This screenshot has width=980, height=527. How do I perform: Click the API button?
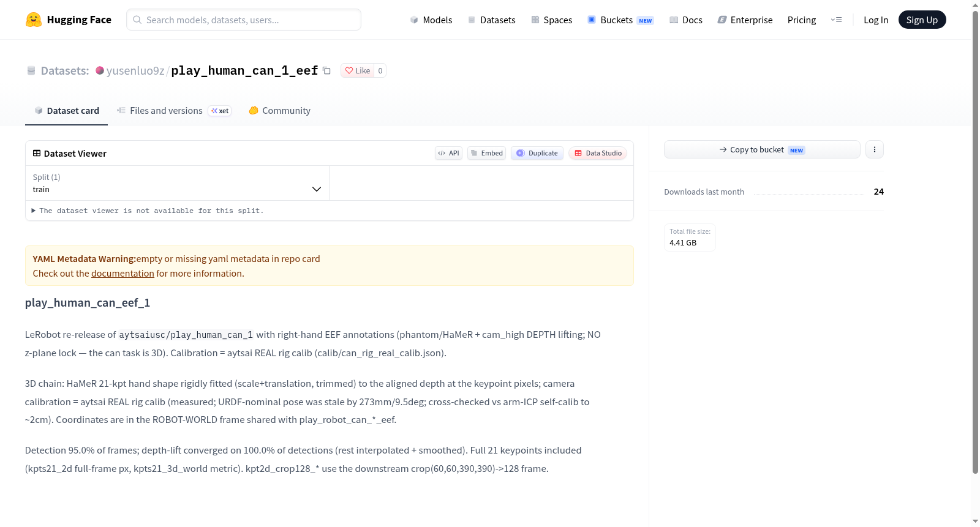pyautogui.click(x=448, y=153)
